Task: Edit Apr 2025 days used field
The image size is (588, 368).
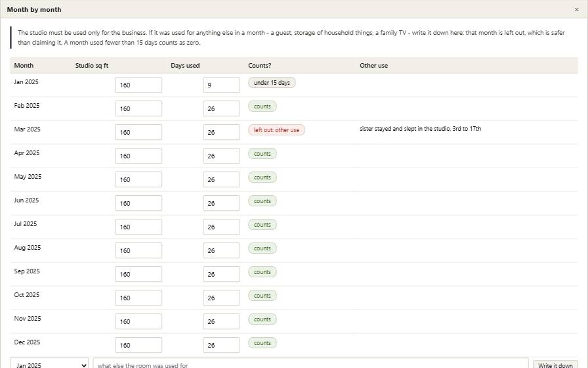Action: 221,156
